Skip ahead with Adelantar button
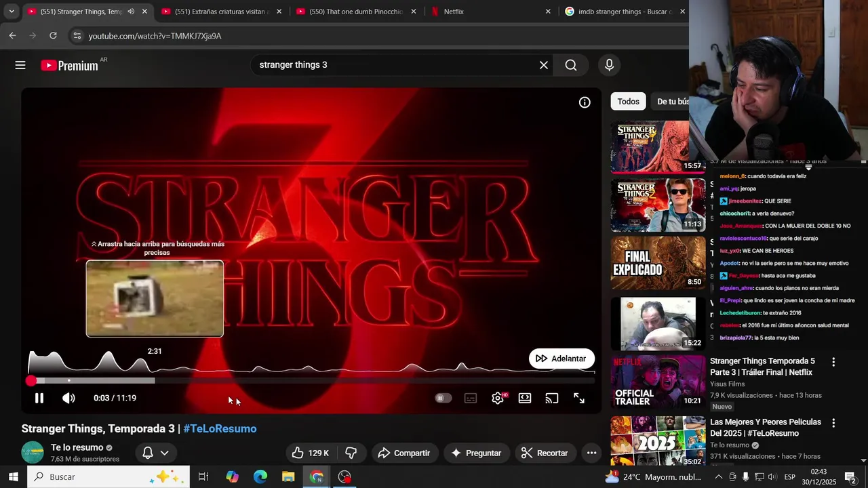Image resolution: width=868 pixels, height=488 pixels. tap(561, 359)
